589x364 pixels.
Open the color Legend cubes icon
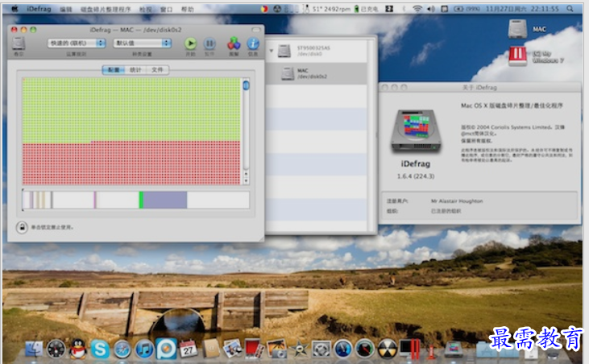click(234, 43)
